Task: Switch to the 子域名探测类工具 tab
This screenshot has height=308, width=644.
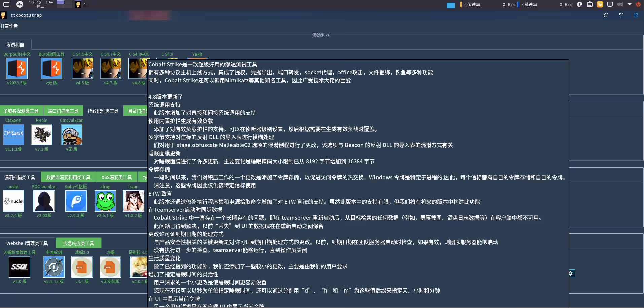Action: pyautogui.click(x=21, y=111)
